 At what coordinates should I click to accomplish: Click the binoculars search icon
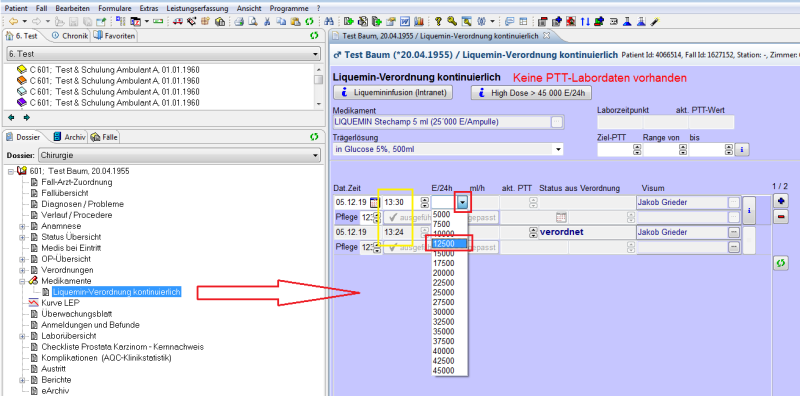click(329, 21)
